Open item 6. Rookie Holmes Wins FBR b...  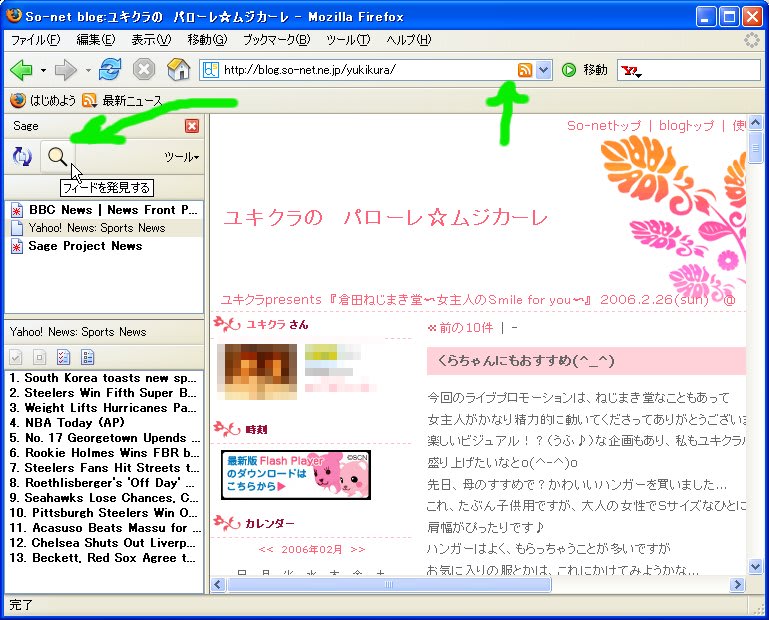click(x=104, y=453)
